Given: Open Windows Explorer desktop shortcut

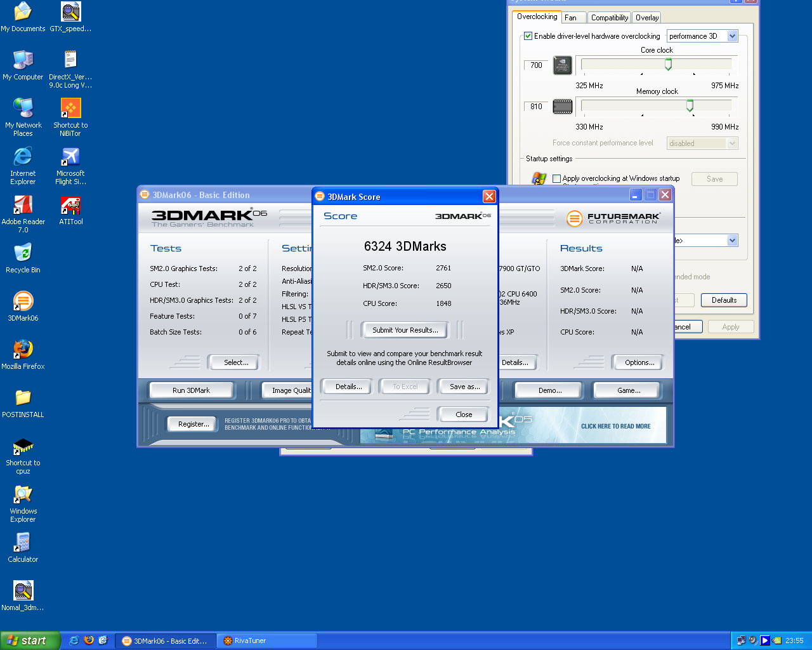Looking at the screenshot, I should click(23, 503).
